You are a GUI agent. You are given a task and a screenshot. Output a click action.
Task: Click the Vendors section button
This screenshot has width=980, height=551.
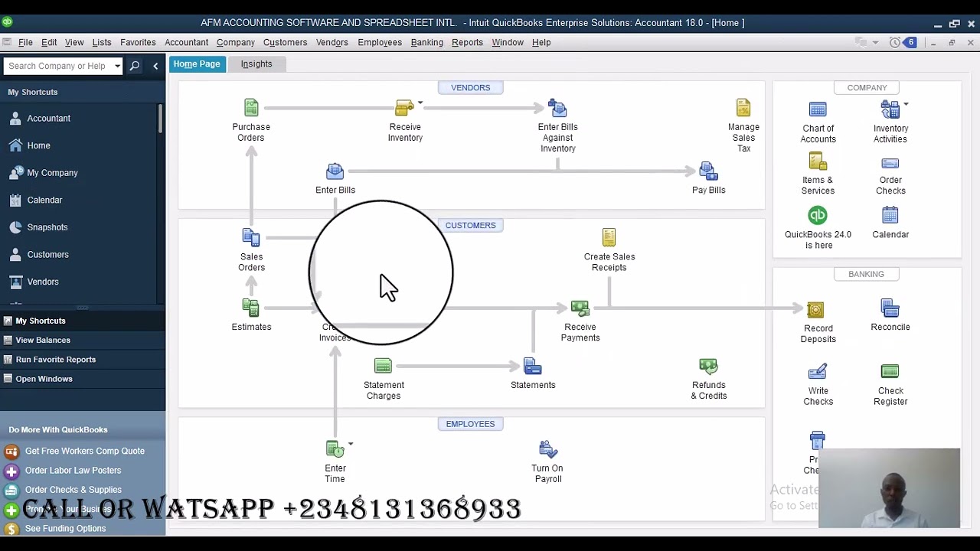[x=470, y=87]
